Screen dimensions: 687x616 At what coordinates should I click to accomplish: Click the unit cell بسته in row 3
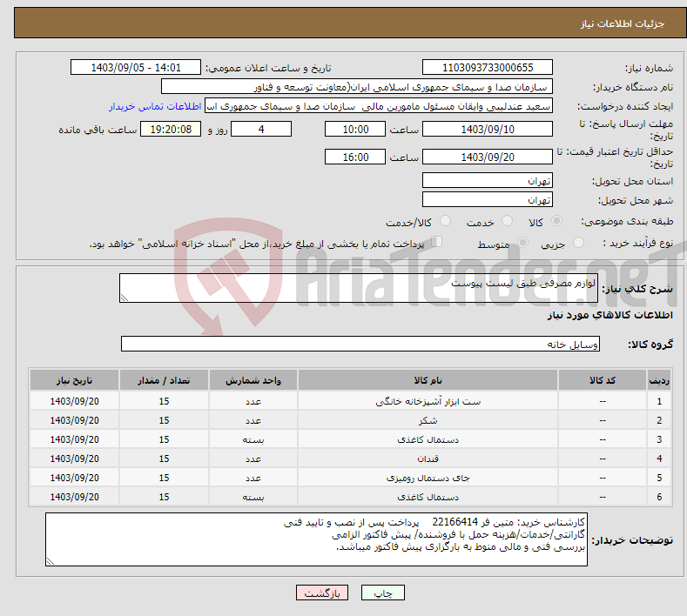253,439
